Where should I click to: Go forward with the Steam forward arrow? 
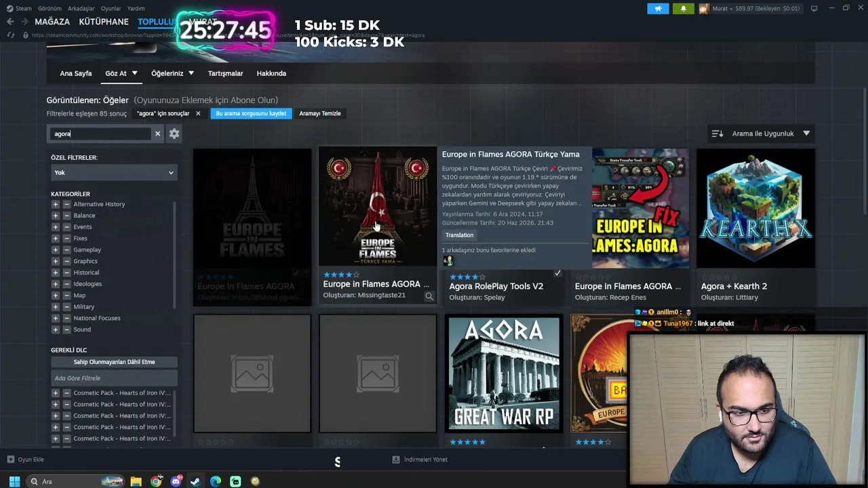(25, 22)
